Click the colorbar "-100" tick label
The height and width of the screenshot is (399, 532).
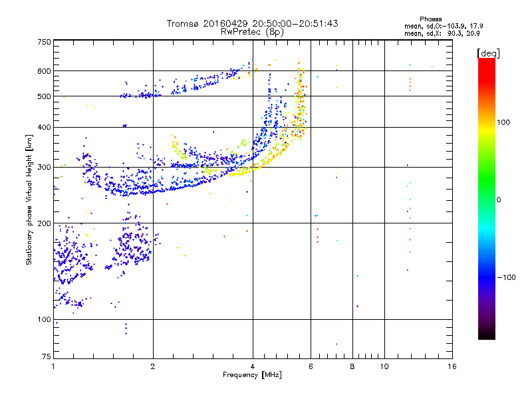point(506,277)
